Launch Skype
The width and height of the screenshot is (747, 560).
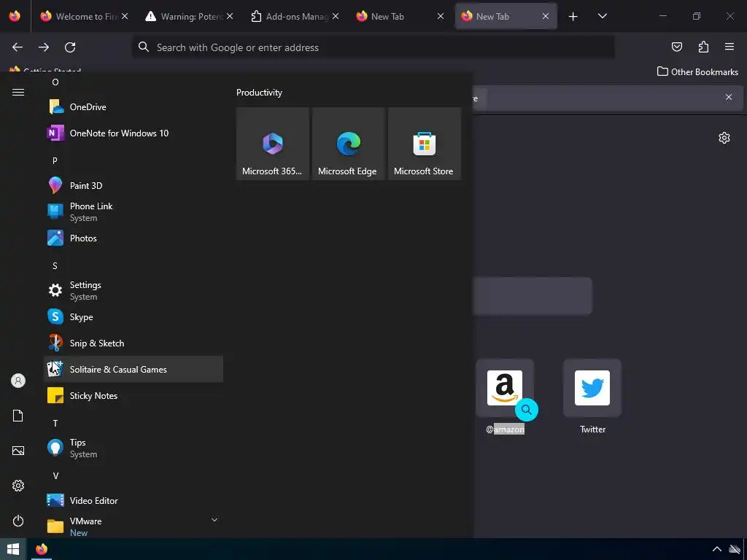coord(133,316)
